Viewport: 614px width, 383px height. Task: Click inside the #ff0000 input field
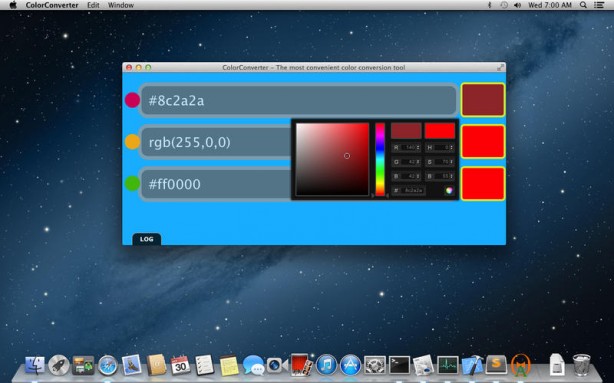(x=216, y=184)
